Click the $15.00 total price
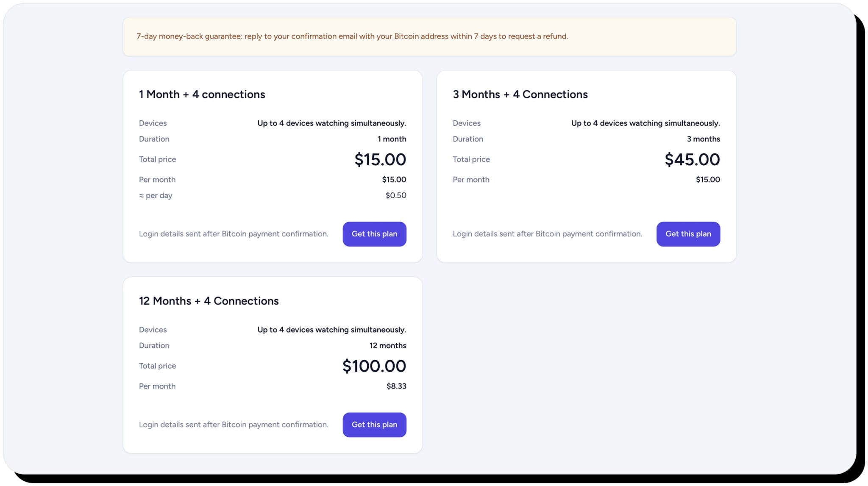Screen dimensions: 868x486 [x=380, y=159]
